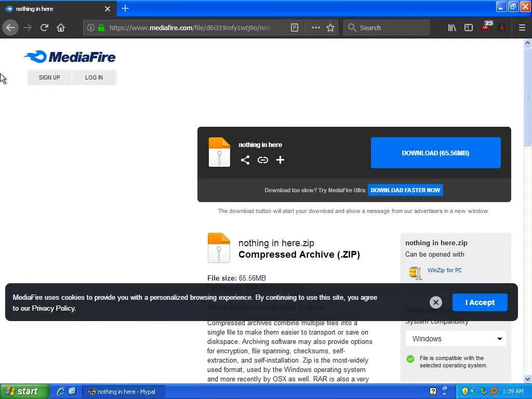Open the Windows system compatibility dropdown

coord(456,339)
